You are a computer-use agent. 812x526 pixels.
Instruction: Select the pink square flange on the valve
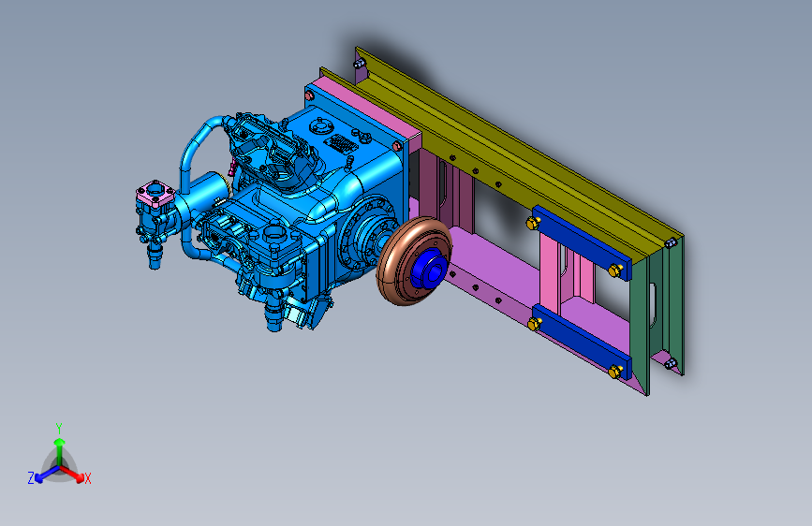click(x=155, y=192)
